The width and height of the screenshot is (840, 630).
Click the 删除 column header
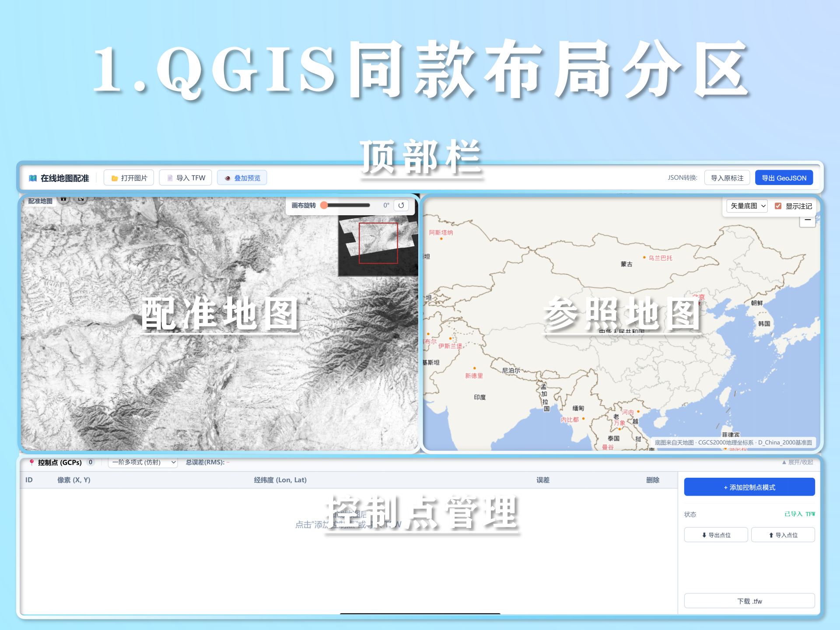653,480
